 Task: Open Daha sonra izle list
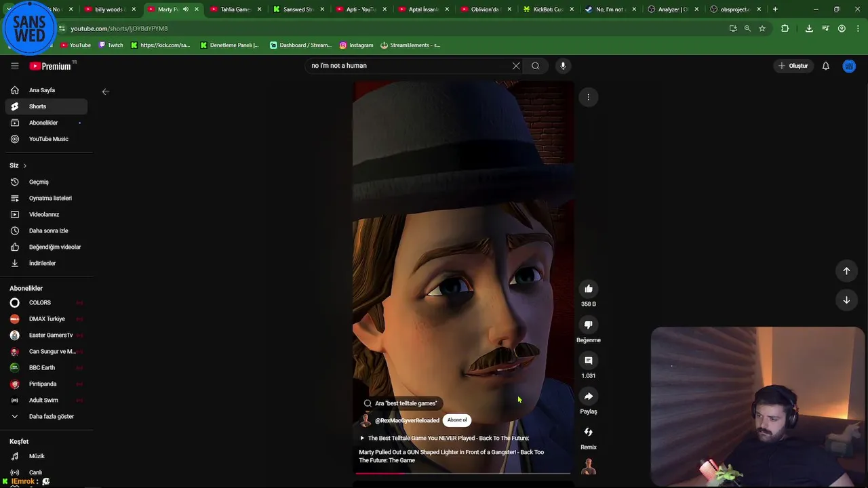[x=46, y=231]
